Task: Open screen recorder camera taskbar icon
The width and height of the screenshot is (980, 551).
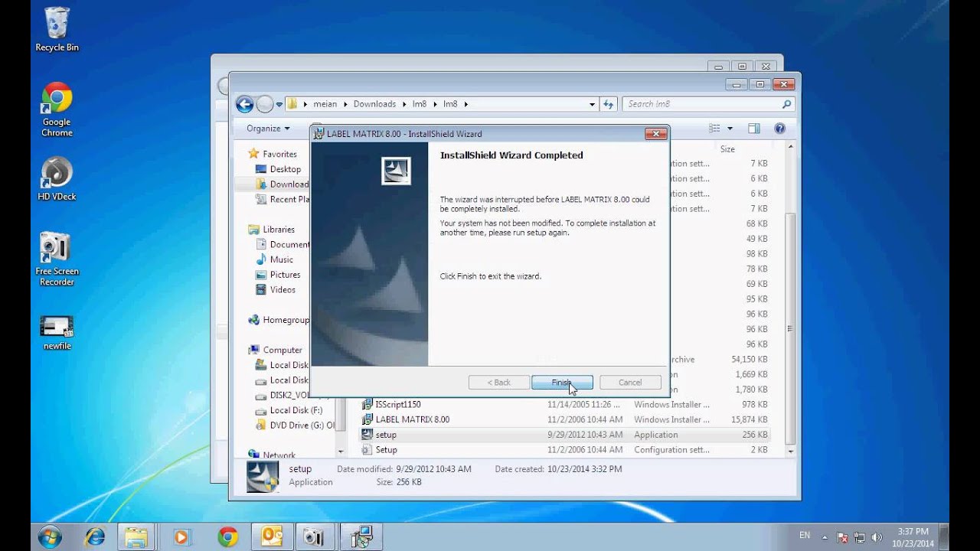Action: tap(313, 537)
